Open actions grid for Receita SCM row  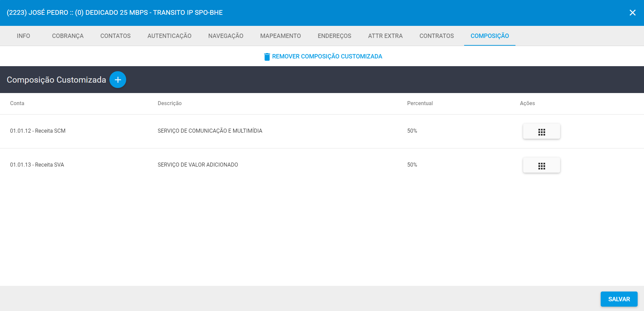coord(541,131)
